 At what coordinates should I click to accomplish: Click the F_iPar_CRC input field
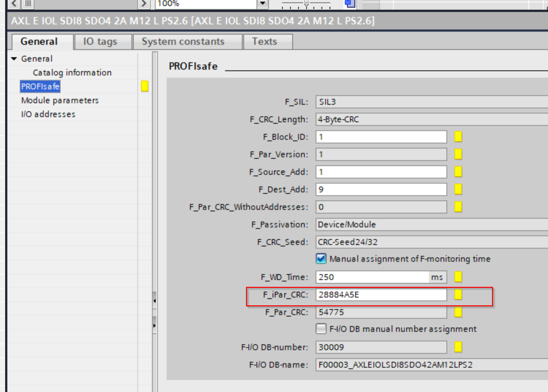381,295
